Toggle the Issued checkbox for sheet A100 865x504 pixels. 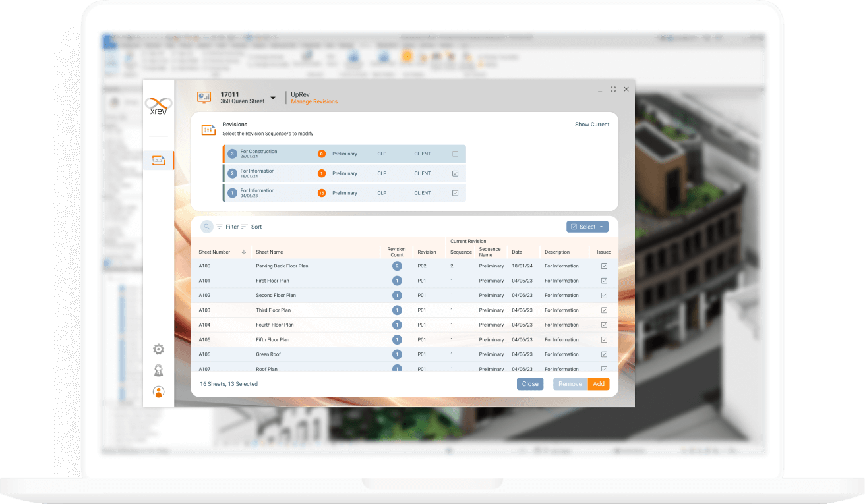(x=604, y=266)
